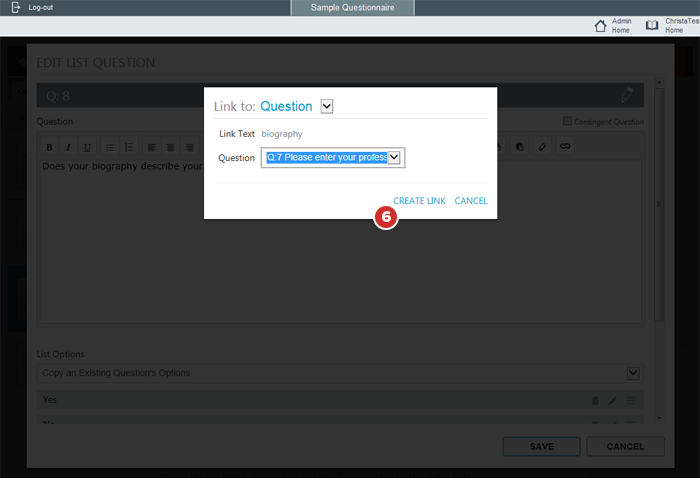Insert a bulleted list
This screenshot has width=700, height=478.
click(x=110, y=147)
